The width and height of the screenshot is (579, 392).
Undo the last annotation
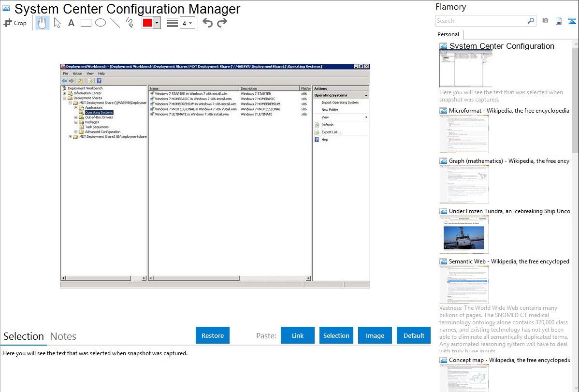[207, 23]
